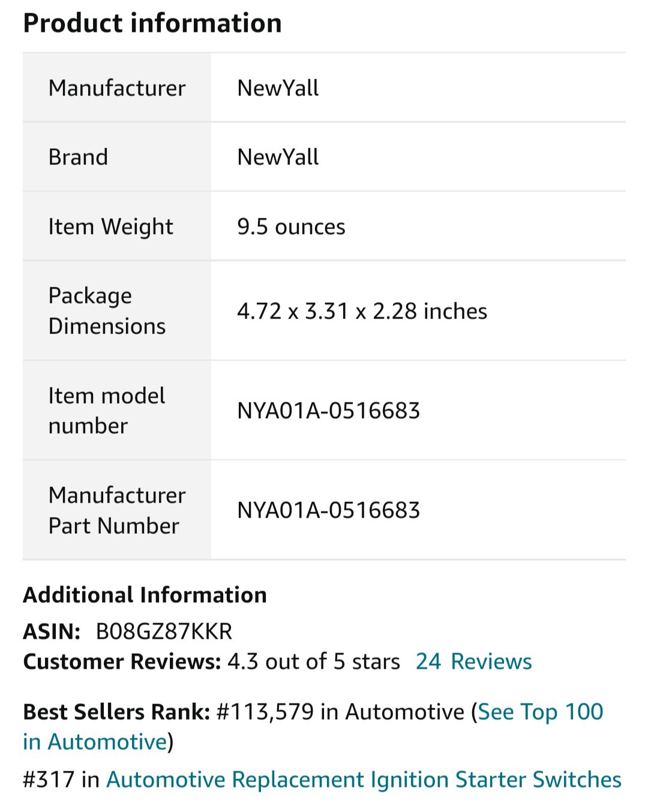Click the Package Dimensions value text
Image resolution: width=648 pixels, height=812 pixels.
click(x=362, y=311)
